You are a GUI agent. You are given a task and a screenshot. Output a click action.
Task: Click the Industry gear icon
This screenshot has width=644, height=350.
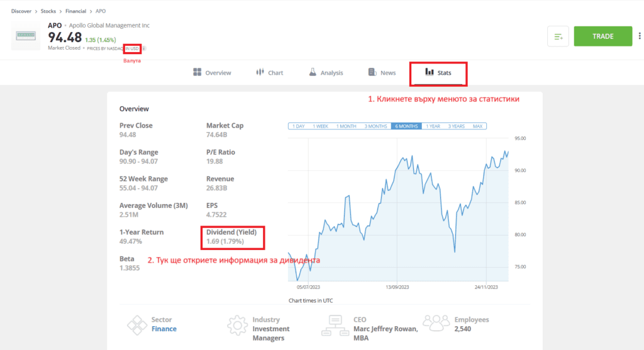(237, 324)
